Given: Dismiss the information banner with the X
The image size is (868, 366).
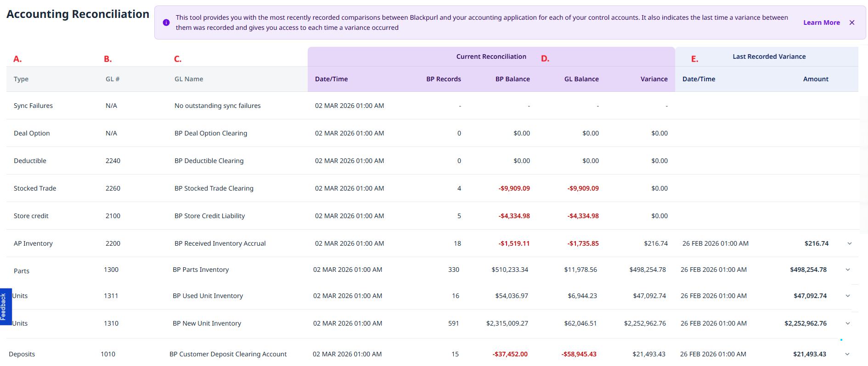Looking at the screenshot, I should tap(852, 23).
